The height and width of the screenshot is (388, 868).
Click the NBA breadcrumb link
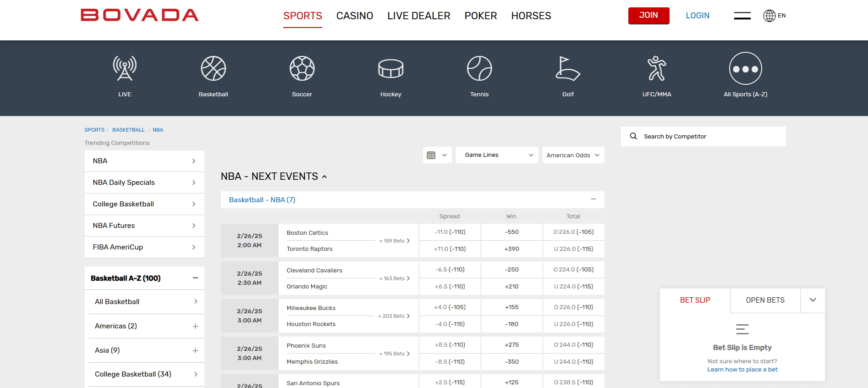pyautogui.click(x=158, y=130)
